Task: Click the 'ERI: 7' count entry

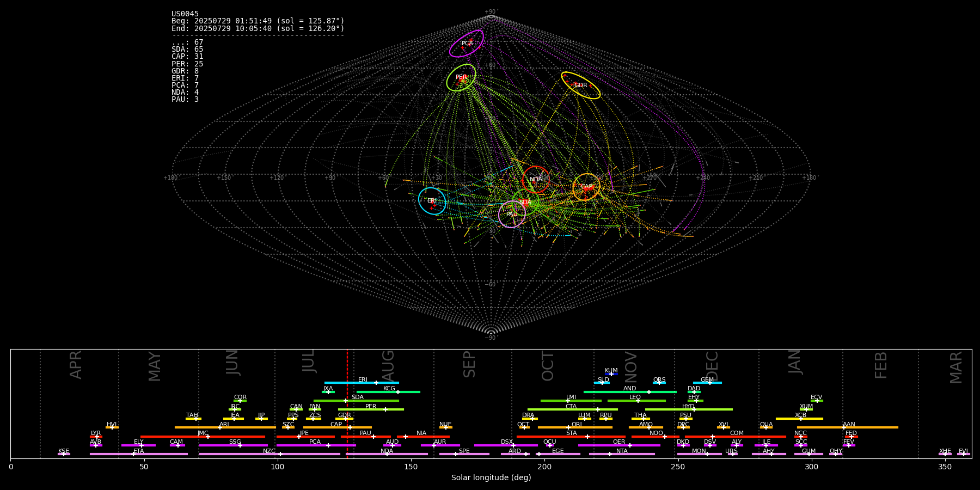Action: [185, 78]
